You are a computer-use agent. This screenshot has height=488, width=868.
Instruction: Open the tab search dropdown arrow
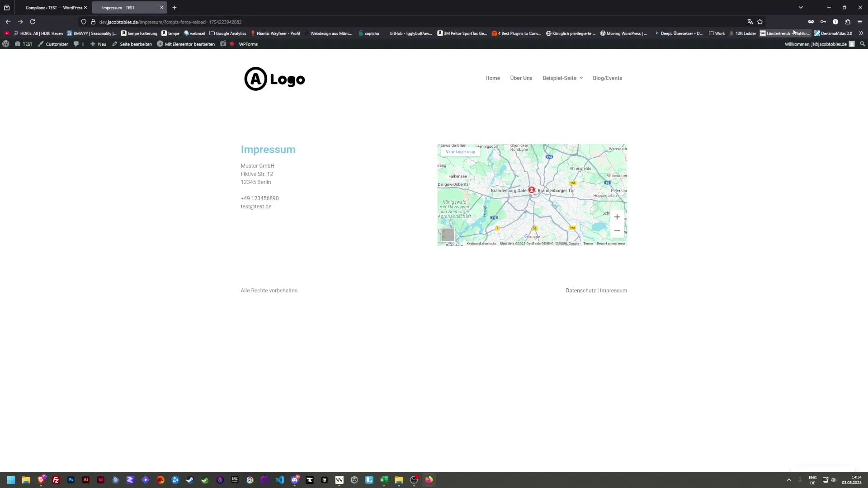[x=801, y=7]
